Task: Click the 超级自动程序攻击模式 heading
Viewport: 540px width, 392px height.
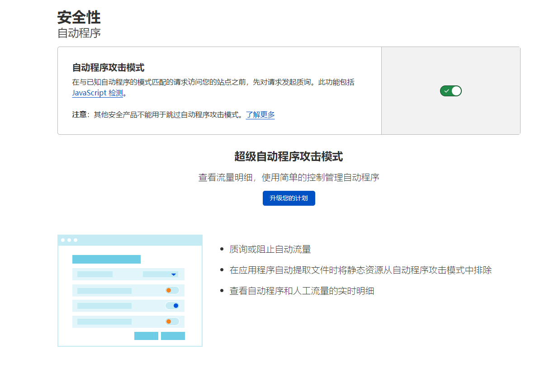Action: [289, 157]
